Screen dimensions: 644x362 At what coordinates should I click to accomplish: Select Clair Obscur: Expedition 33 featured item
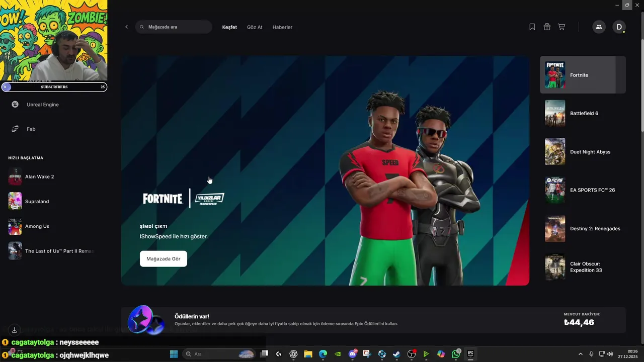583,267
